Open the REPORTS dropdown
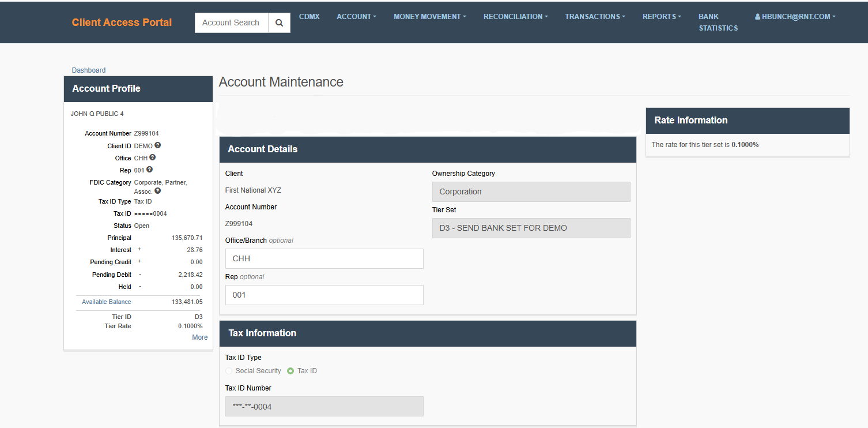 coord(662,17)
